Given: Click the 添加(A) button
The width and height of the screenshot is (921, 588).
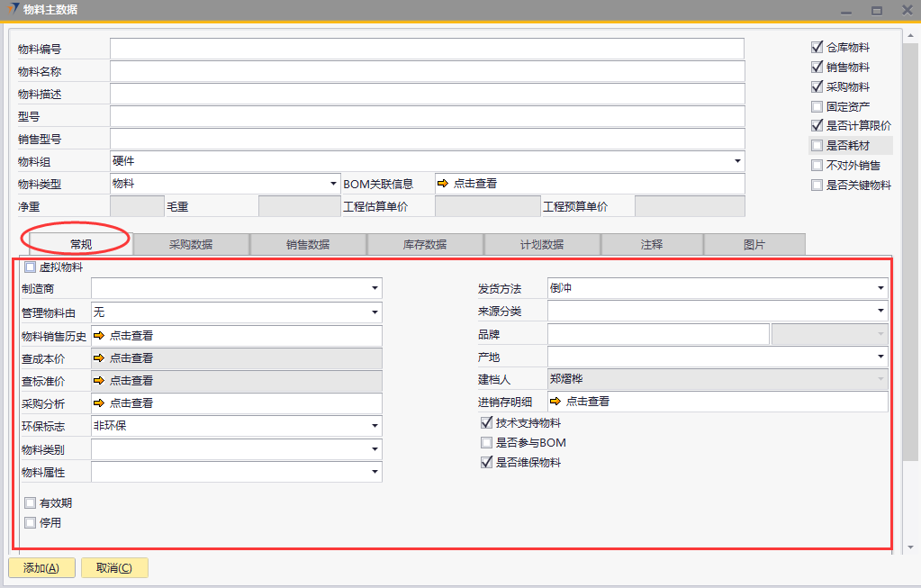Looking at the screenshot, I should [41, 568].
